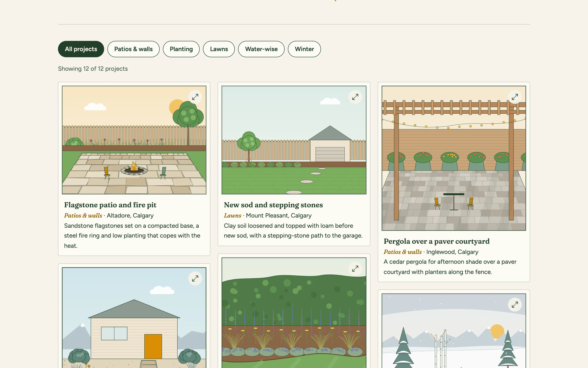
Task: Select the All projects filter
Action: (81, 49)
